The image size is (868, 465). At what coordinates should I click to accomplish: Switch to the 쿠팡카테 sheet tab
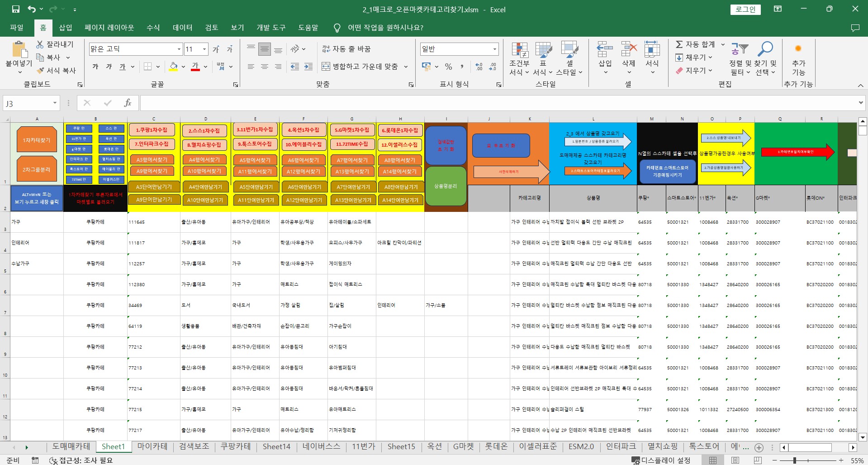235,446
